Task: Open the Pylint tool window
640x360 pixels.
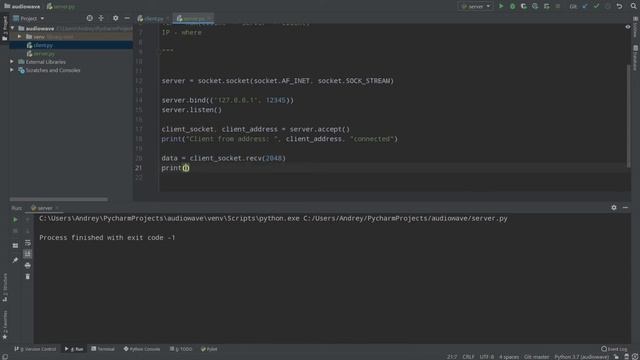Action: pyautogui.click(x=209, y=349)
